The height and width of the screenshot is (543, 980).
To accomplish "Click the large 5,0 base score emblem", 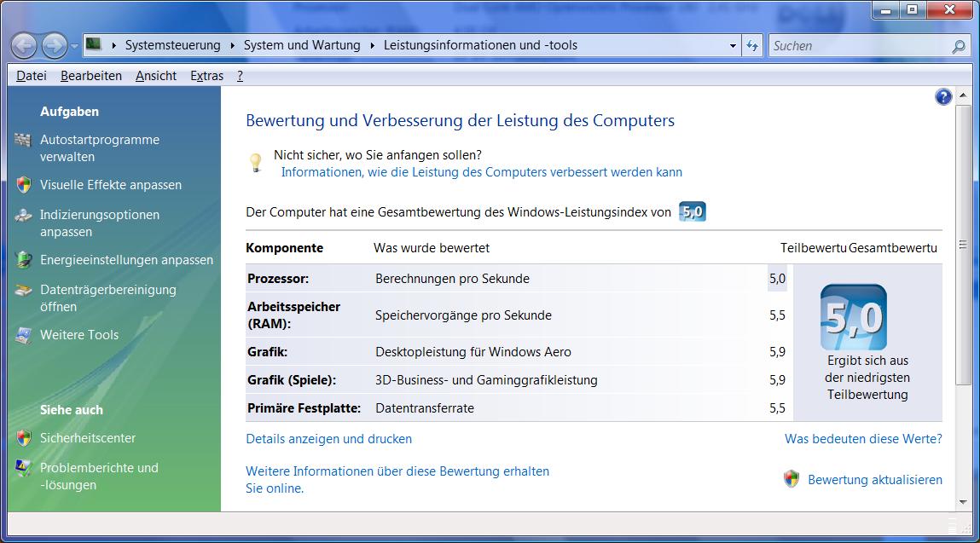I will 854,317.
